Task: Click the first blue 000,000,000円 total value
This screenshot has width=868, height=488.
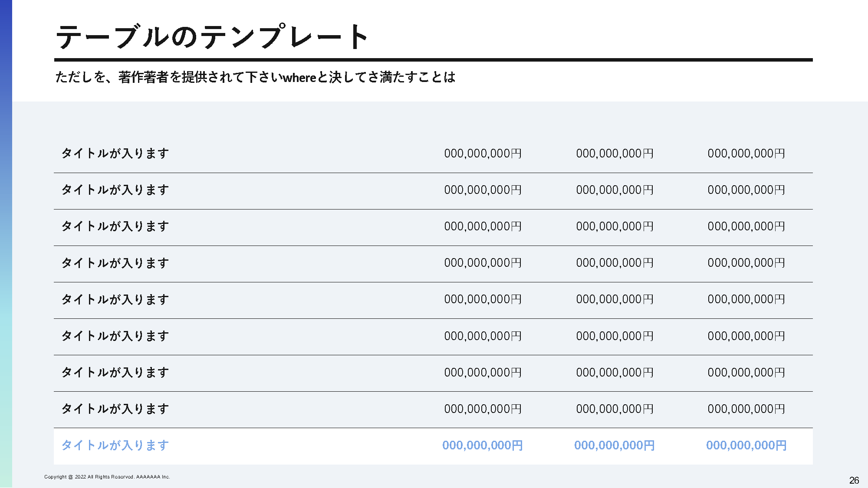Action: click(482, 445)
